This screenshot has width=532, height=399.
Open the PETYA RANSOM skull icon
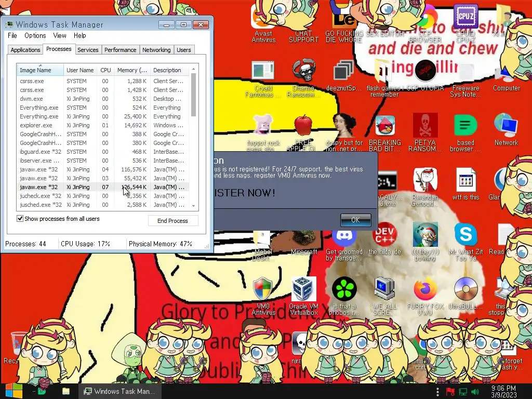pyautogui.click(x=425, y=132)
